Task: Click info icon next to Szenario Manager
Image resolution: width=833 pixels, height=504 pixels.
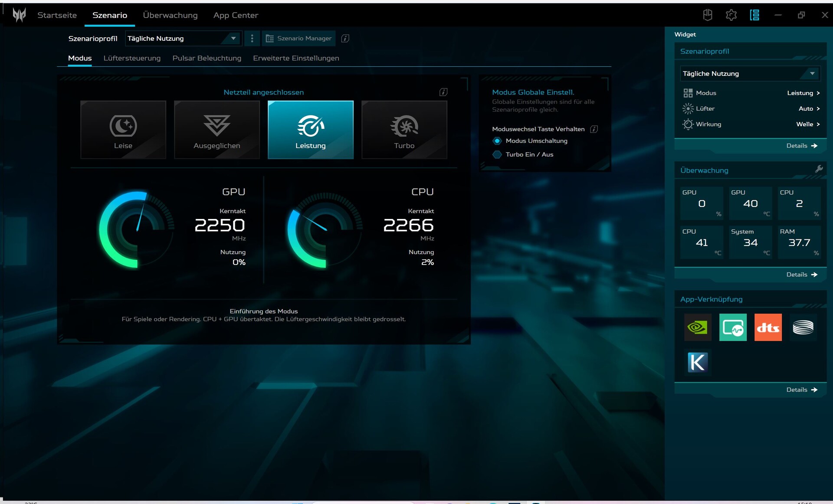Action: 345,39
